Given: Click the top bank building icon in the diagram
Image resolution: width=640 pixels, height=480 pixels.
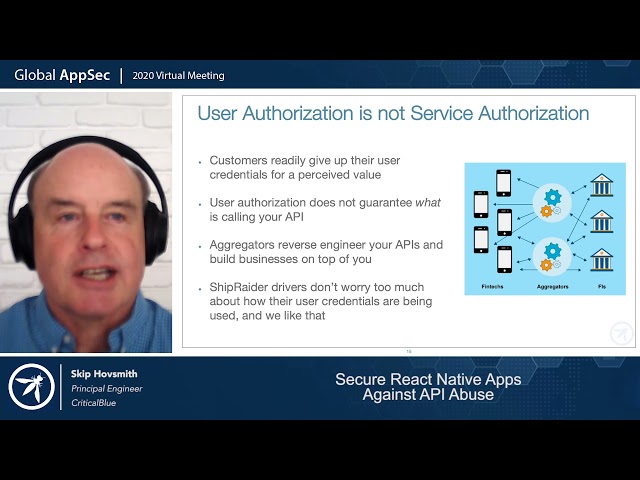Looking at the screenshot, I should tap(602, 185).
